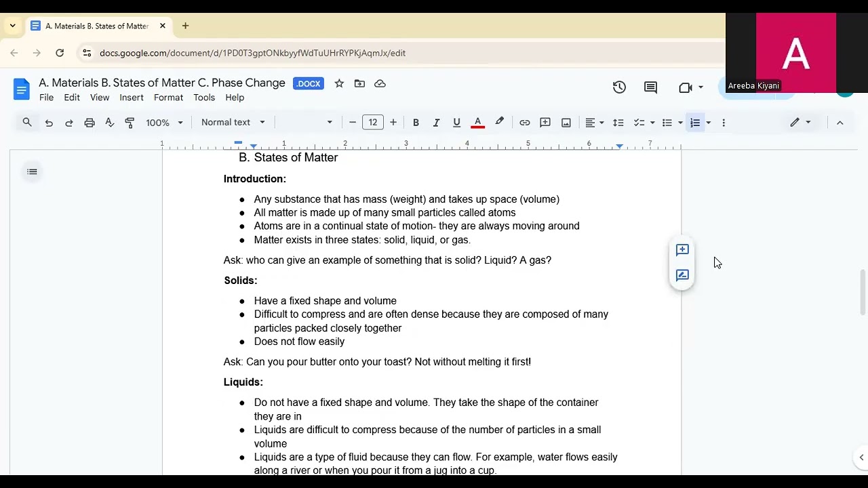View site information icon in address bar
Viewport: 868px width, 488px height.
(86, 53)
